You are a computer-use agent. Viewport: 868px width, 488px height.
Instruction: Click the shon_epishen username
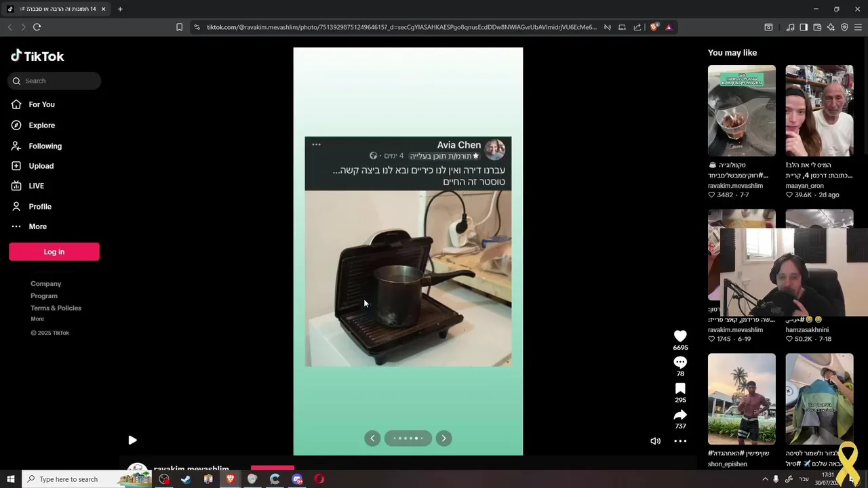click(x=728, y=464)
